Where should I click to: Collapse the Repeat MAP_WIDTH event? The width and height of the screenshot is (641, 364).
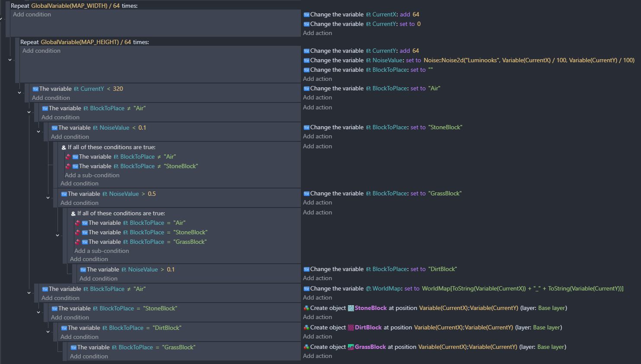tap(1, 19)
